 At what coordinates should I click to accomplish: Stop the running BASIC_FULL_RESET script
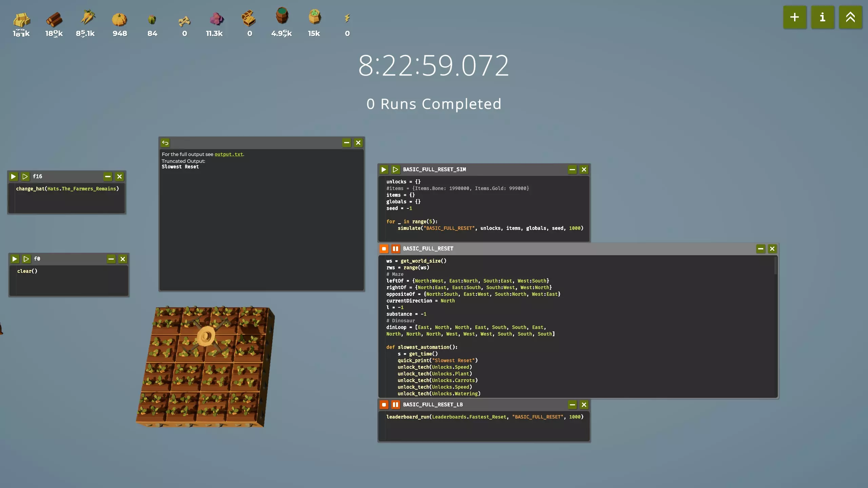pos(384,249)
